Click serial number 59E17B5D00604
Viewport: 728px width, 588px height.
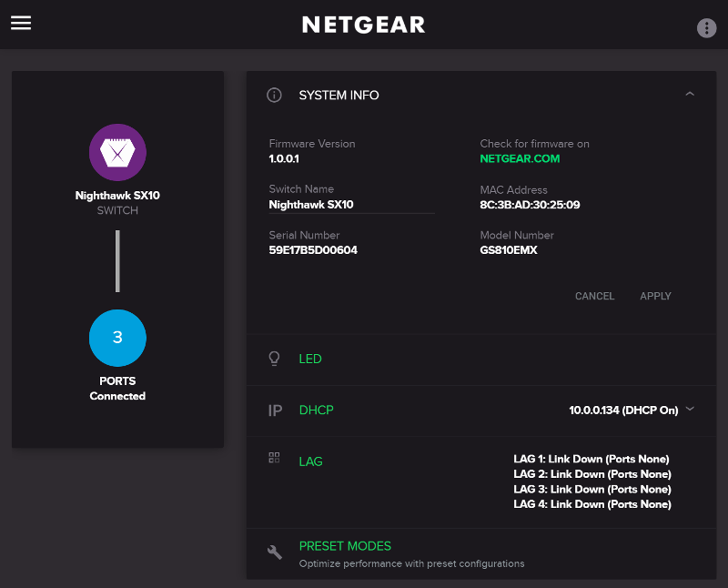click(313, 250)
